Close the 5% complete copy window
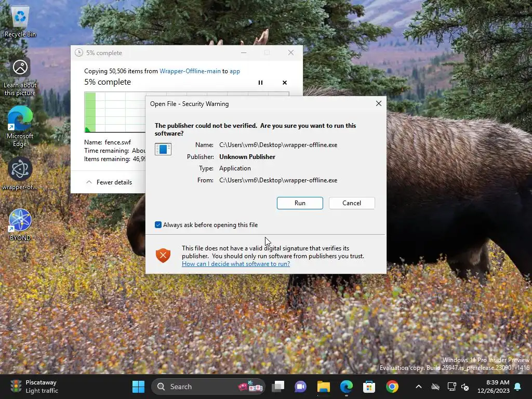Image resolution: width=532 pixels, height=399 pixels. click(291, 52)
